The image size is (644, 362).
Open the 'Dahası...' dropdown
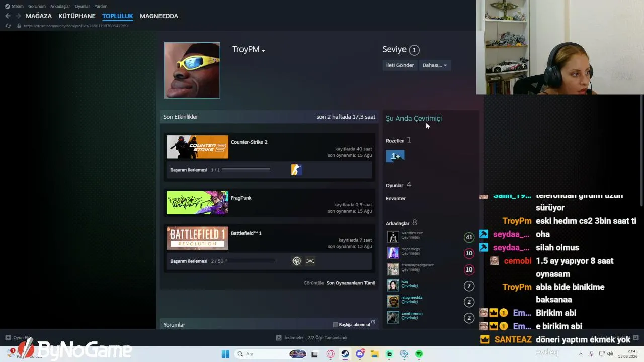(435, 65)
